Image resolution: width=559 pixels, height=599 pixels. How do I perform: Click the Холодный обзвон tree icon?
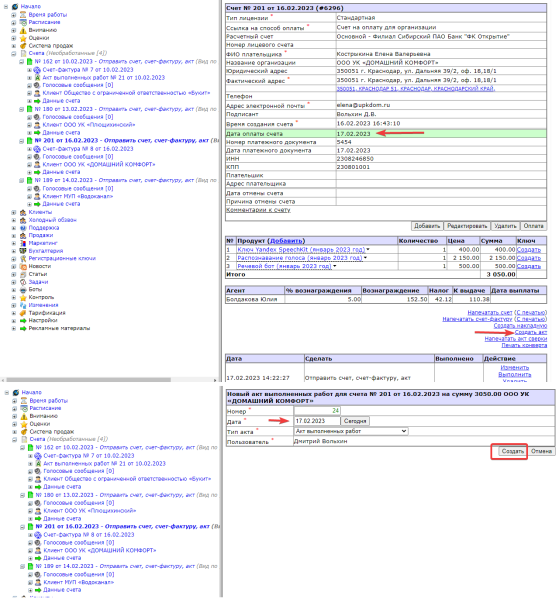23,220
